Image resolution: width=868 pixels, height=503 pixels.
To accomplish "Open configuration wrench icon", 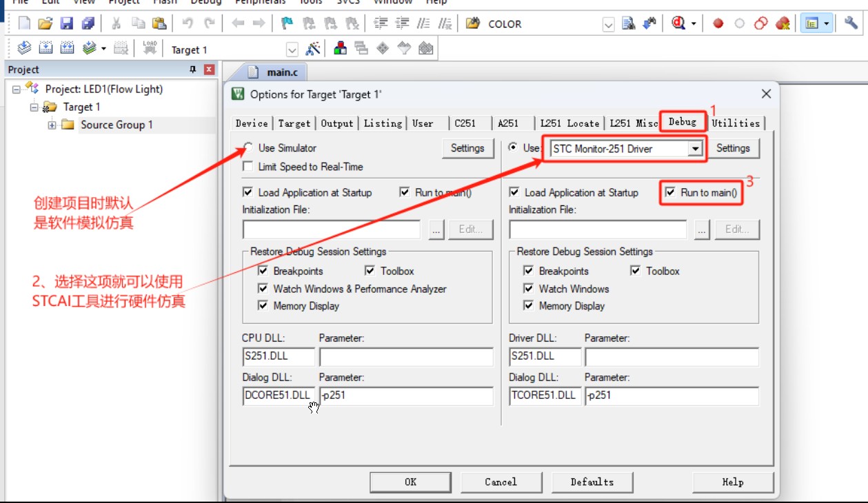I will tap(851, 23).
